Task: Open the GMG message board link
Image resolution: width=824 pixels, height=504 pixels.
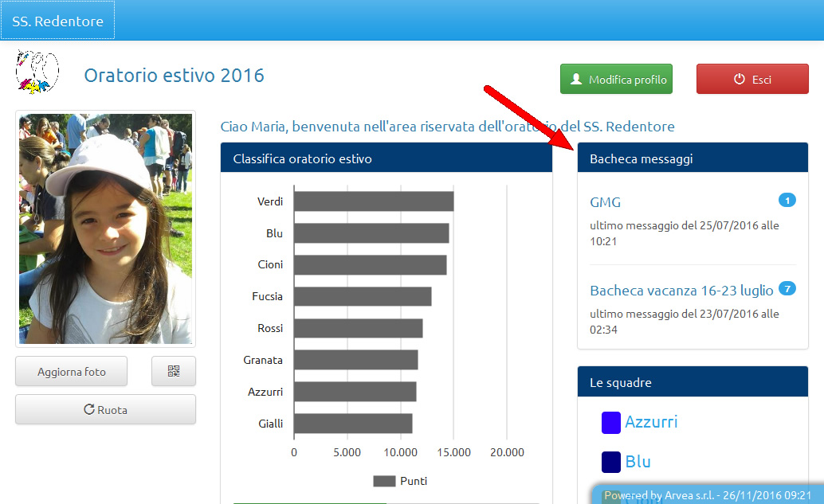Action: pos(606,202)
